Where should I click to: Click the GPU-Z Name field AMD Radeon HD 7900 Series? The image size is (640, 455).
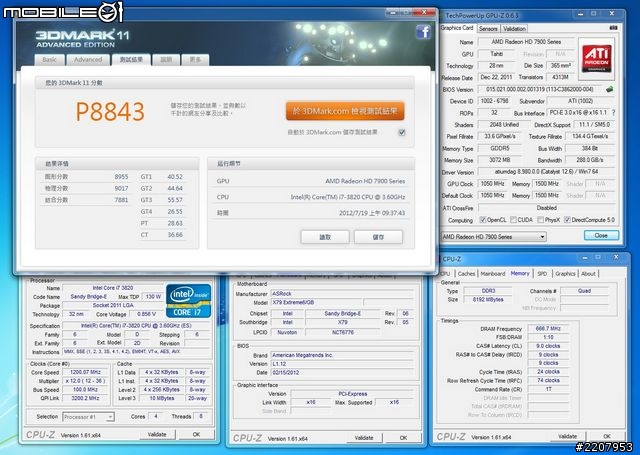pyautogui.click(x=526, y=42)
